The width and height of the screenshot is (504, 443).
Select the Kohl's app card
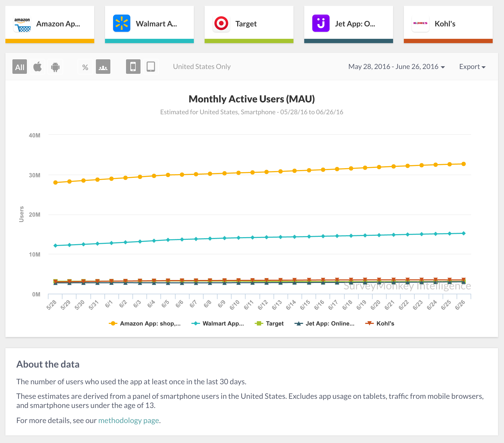pyautogui.click(x=448, y=24)
